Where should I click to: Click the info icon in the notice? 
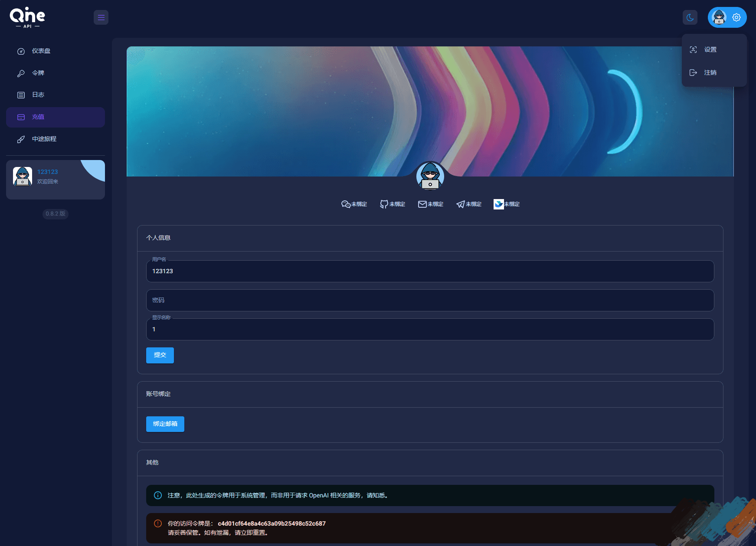158,495
